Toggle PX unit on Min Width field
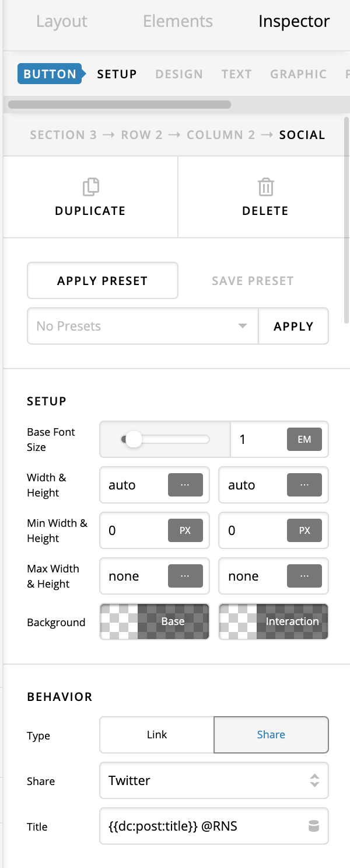 [185, 530]
